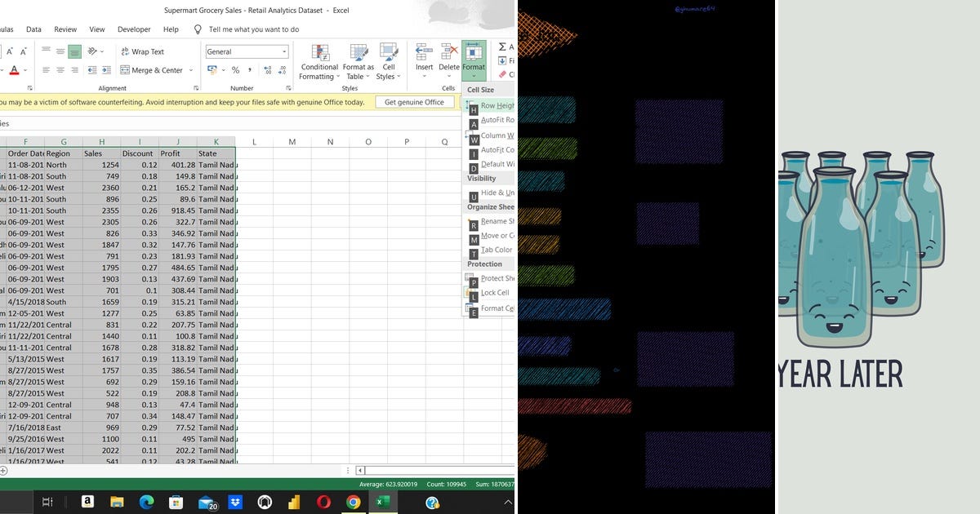Click the Increase Indent icon
The width and height of the screenshot is (980, 514).
coord(105,70)
